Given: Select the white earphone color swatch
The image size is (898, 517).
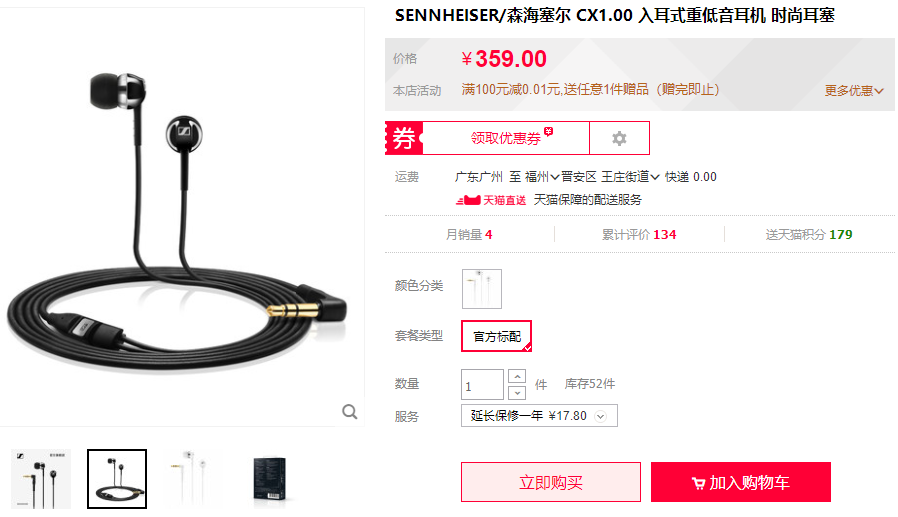Looking at the screenshot, I should coord(482,289).
